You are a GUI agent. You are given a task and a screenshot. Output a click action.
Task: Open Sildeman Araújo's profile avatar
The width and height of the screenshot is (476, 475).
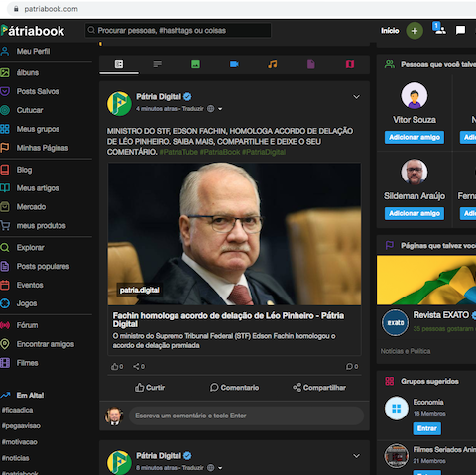pos(415,172)
